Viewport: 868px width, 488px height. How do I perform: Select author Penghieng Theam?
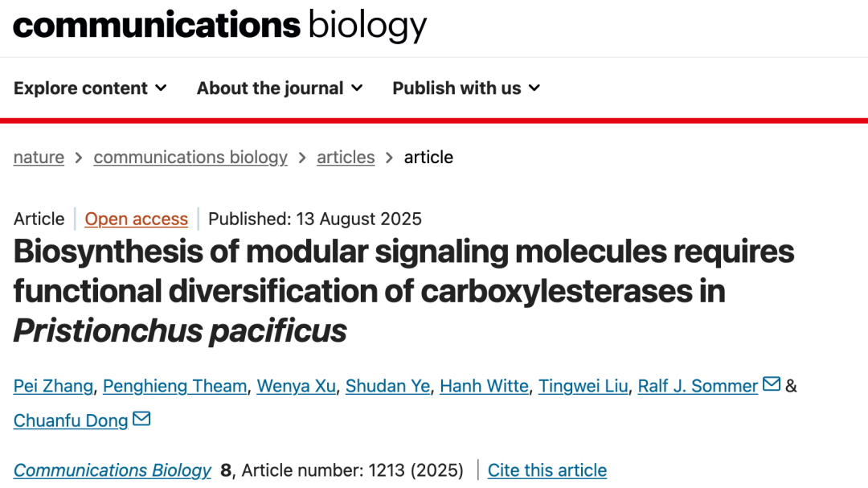coord(175,386)
